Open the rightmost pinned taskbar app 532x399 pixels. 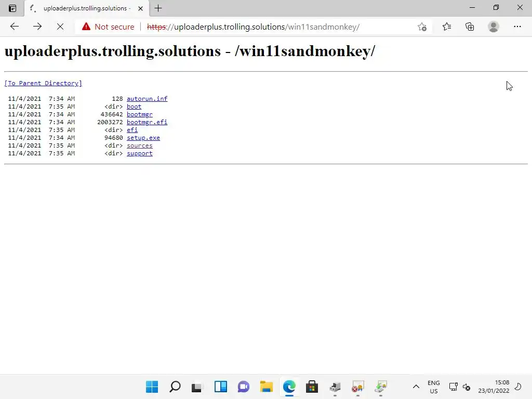pos(381,387)
